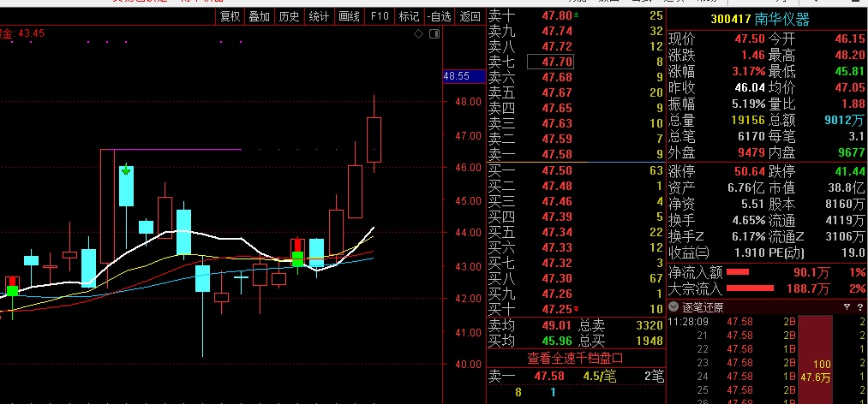Click the 买五 price 47.34

[557, 232]
